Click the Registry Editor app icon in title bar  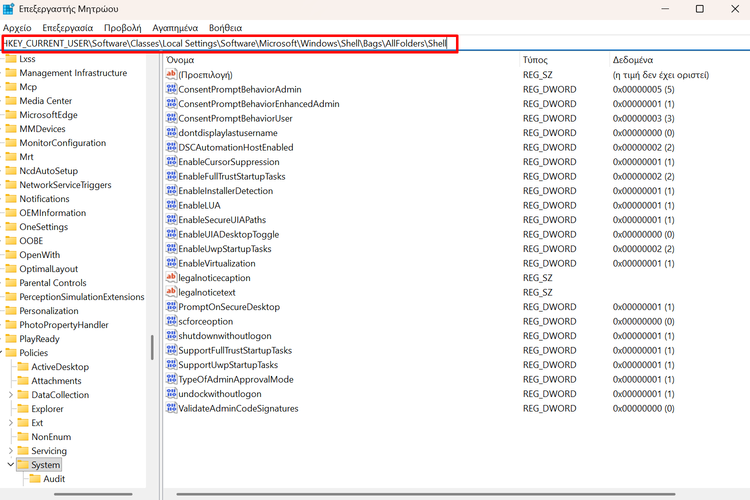tap(9, 9)
